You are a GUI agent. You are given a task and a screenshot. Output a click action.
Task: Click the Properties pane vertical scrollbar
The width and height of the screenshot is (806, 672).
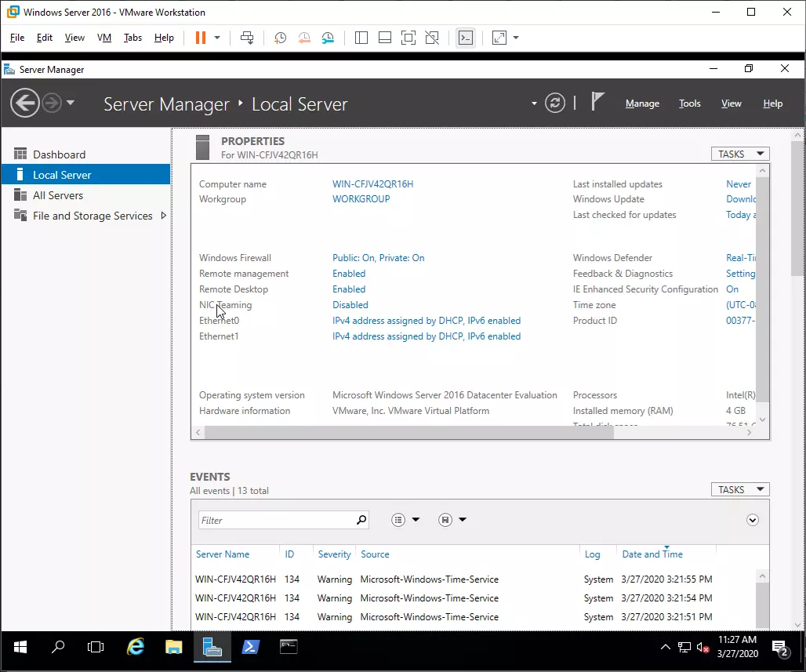(x=762, y=288)
